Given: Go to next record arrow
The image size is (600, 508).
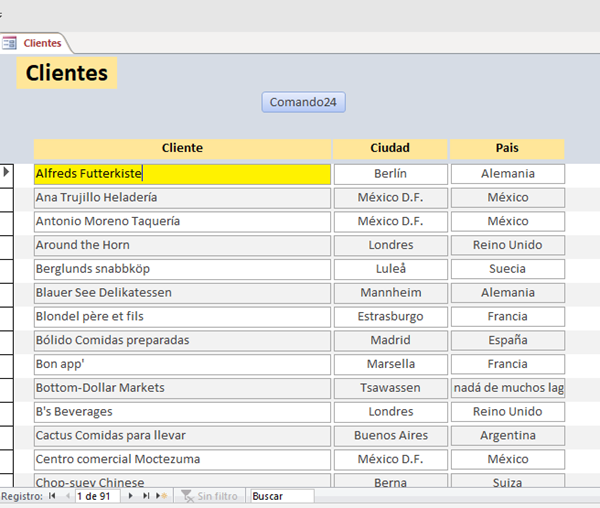Looking at the screenshot, I should tap(131, 496).
